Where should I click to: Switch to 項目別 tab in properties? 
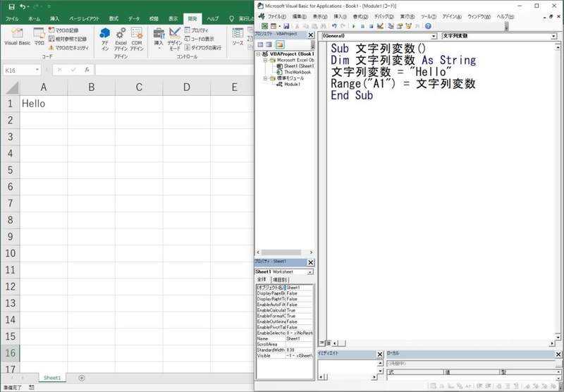click(280, 279)
